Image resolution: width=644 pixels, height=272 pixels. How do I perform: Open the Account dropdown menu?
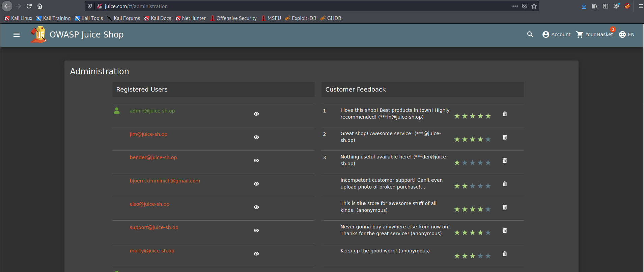pos(556,34)
